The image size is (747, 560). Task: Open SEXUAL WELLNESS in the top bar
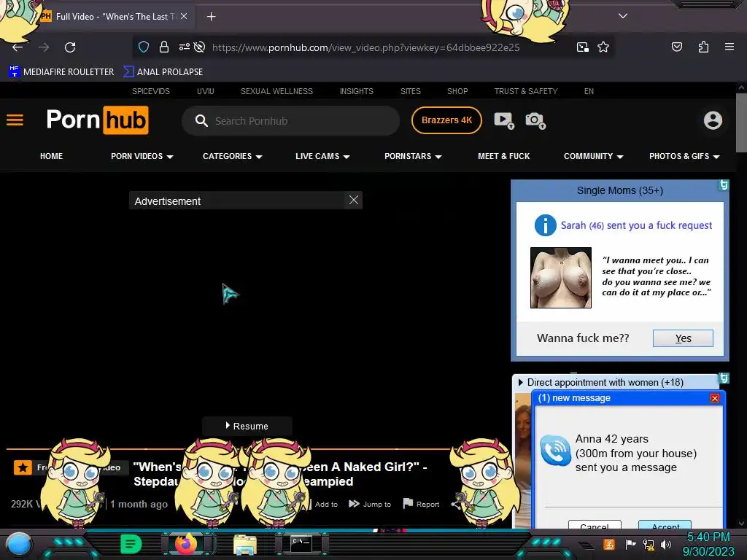pyautogui.click(x=276, y=91)
